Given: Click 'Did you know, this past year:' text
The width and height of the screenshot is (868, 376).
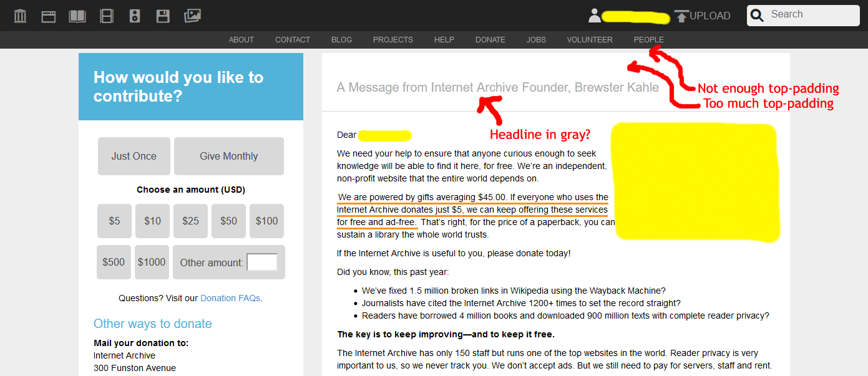Looking at the screenshot, I should (x=393, y=272).
